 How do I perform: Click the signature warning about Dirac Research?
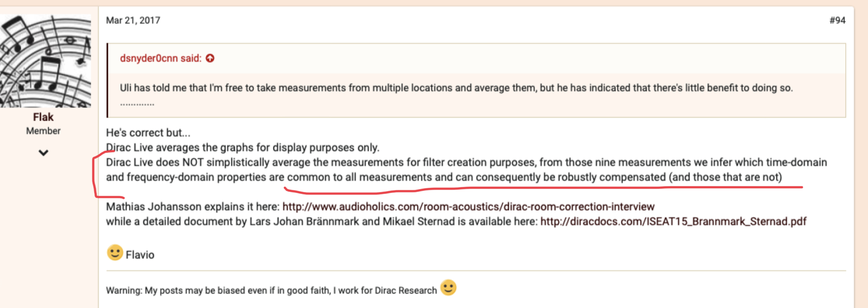271,290
